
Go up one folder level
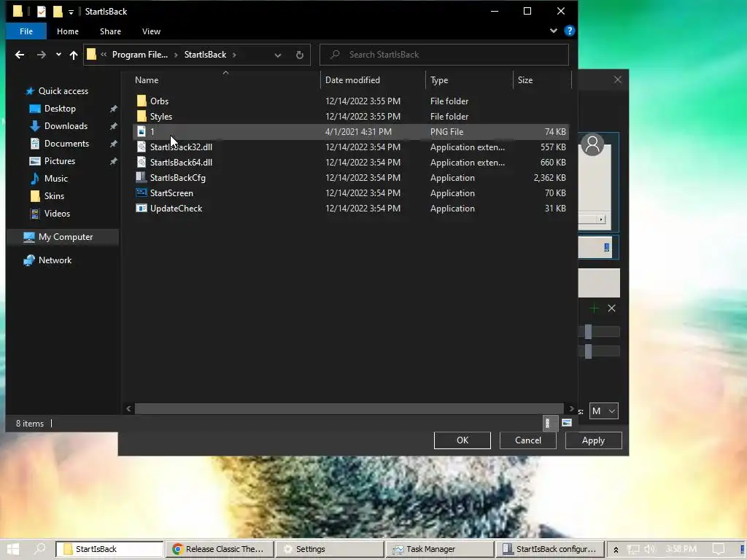coord(74,55)
